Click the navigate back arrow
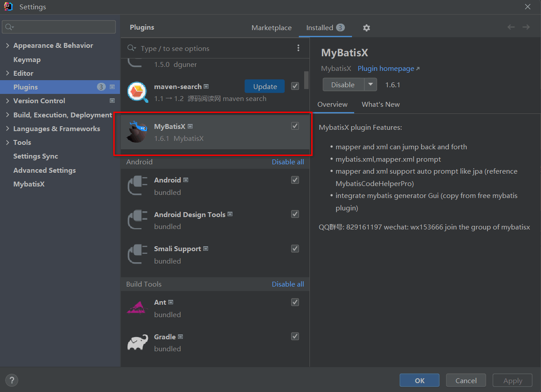 (x=511, y=27)
